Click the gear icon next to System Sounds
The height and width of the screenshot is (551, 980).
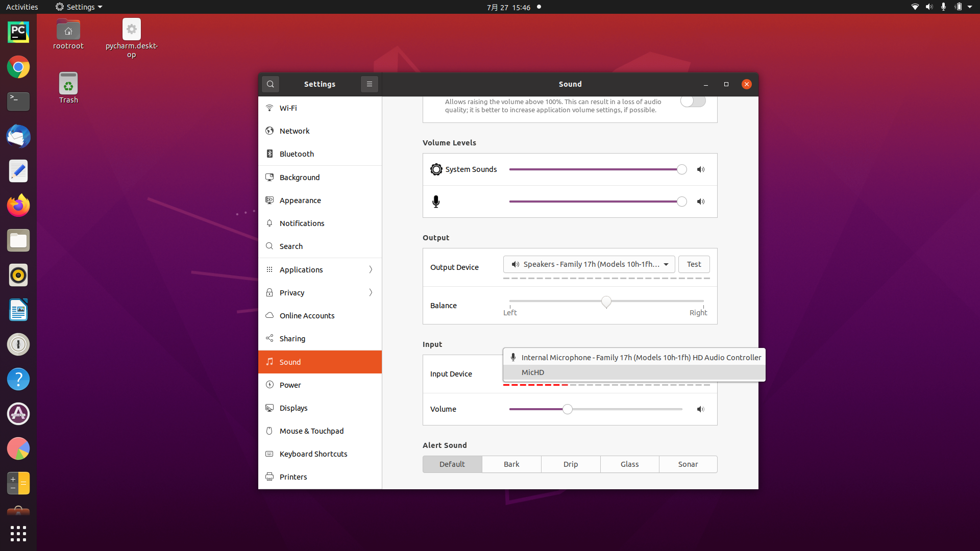(x=436, y=169)
